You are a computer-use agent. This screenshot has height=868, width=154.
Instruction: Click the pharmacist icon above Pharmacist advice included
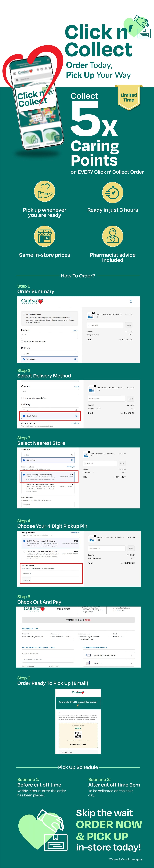coord(113,236)
